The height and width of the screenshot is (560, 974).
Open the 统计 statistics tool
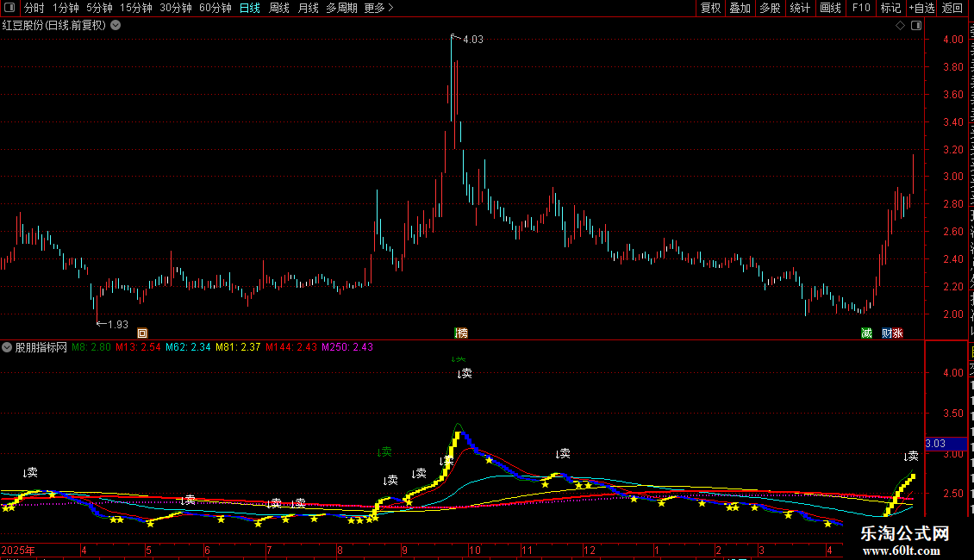tap(800, 8)
